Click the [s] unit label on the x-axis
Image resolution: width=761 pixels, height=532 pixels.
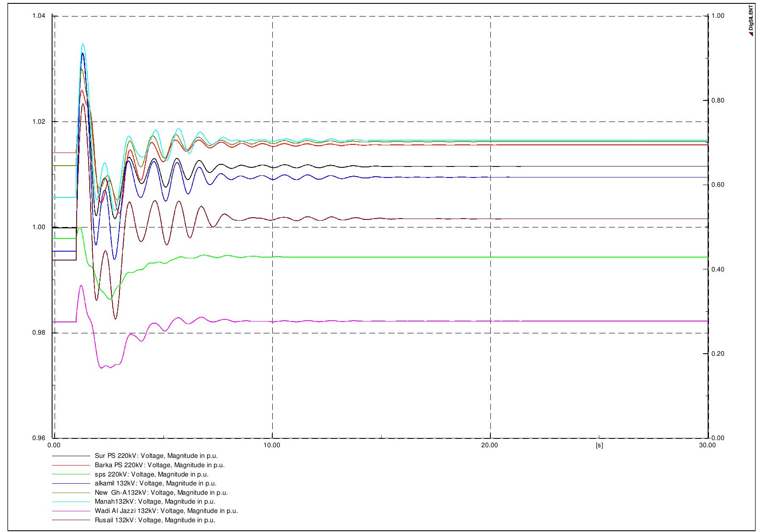click(x=599, y=445)
